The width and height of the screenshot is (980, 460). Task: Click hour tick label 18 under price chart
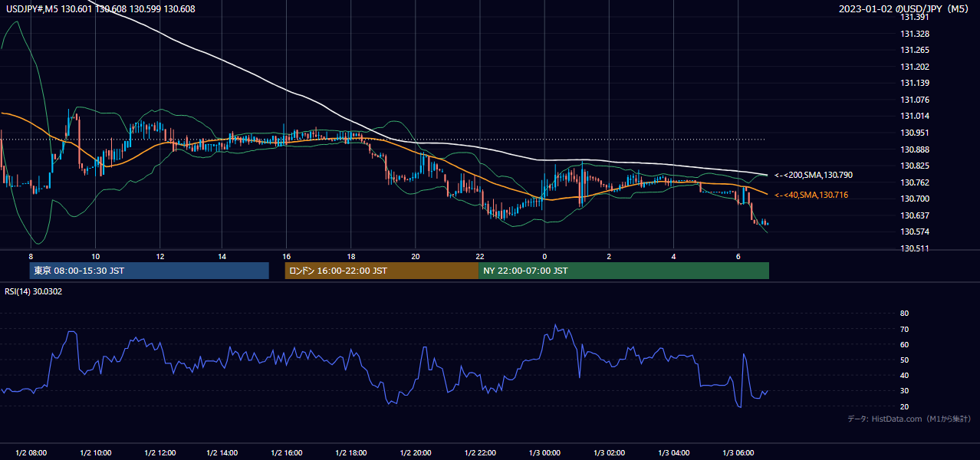[x=350, y=256]
